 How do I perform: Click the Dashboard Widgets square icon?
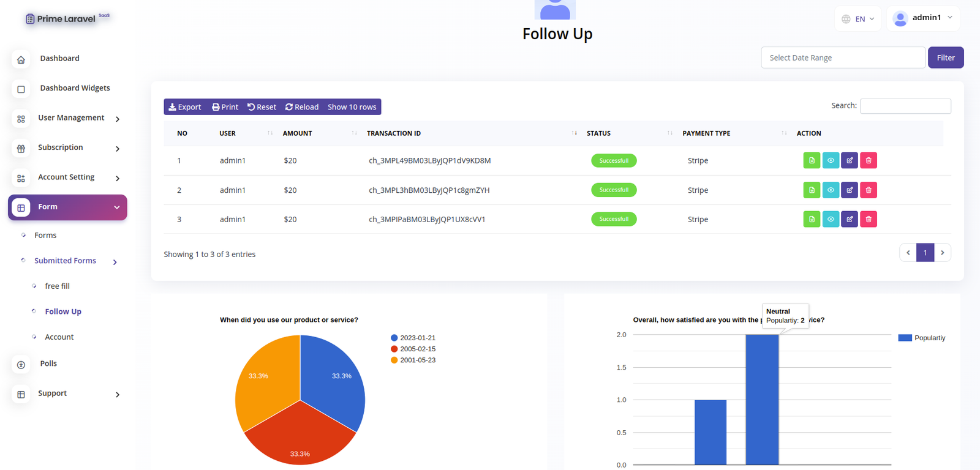[21, 89]
